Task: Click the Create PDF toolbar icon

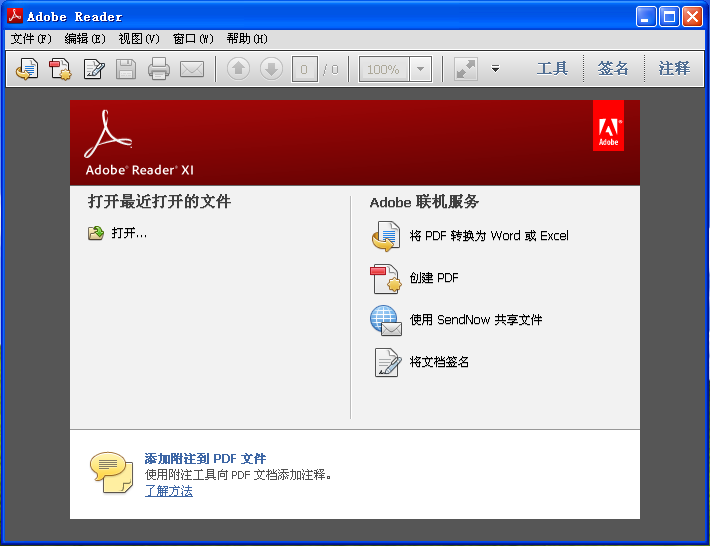Action: [61, 69]
